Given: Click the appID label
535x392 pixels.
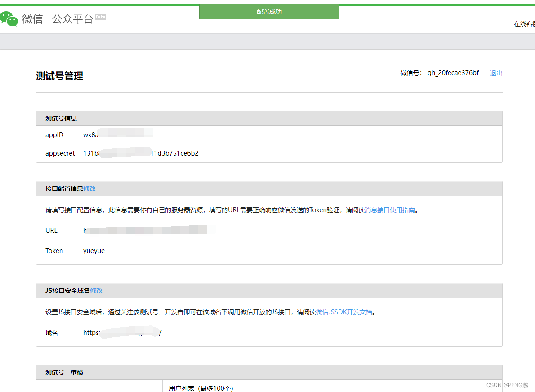Looking at the screenshot, I should click(54, 135).
